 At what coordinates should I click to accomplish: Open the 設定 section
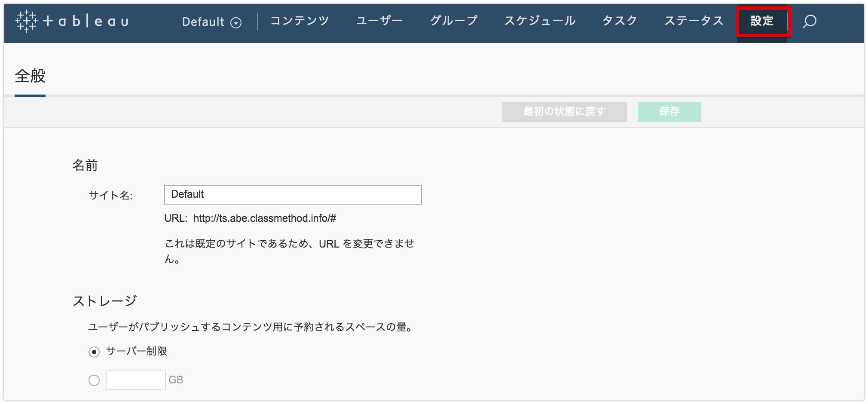coord(762,21)
